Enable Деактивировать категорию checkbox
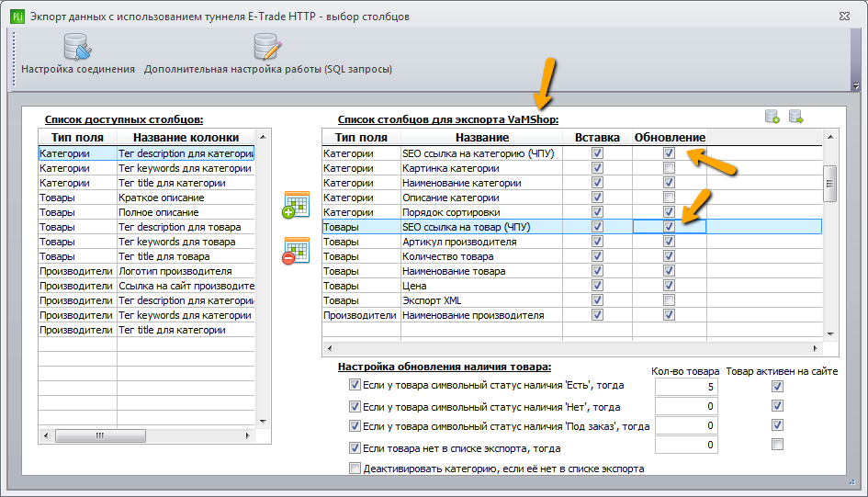Image resolution: width=868 pixels, height=497 pixels. (x=355, y=469)
